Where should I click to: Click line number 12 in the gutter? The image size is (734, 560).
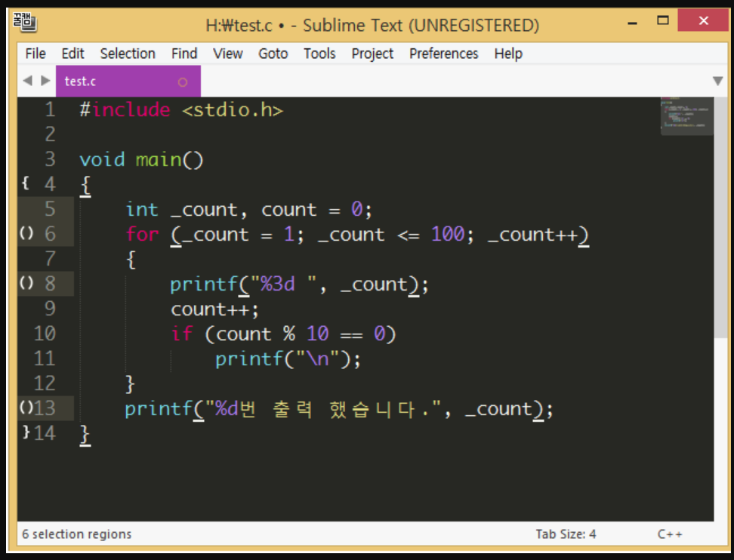point(45,383)
